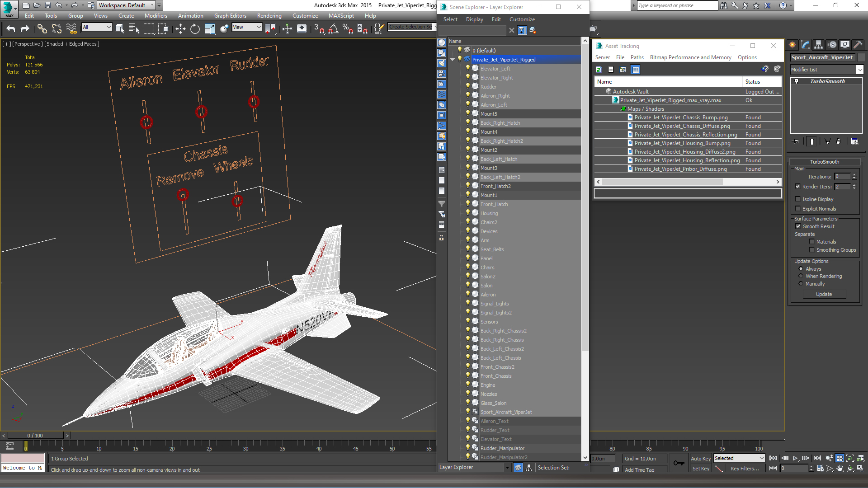Open the Select by Name list
This screenshot has width=868, height=488.
point(134,29)
